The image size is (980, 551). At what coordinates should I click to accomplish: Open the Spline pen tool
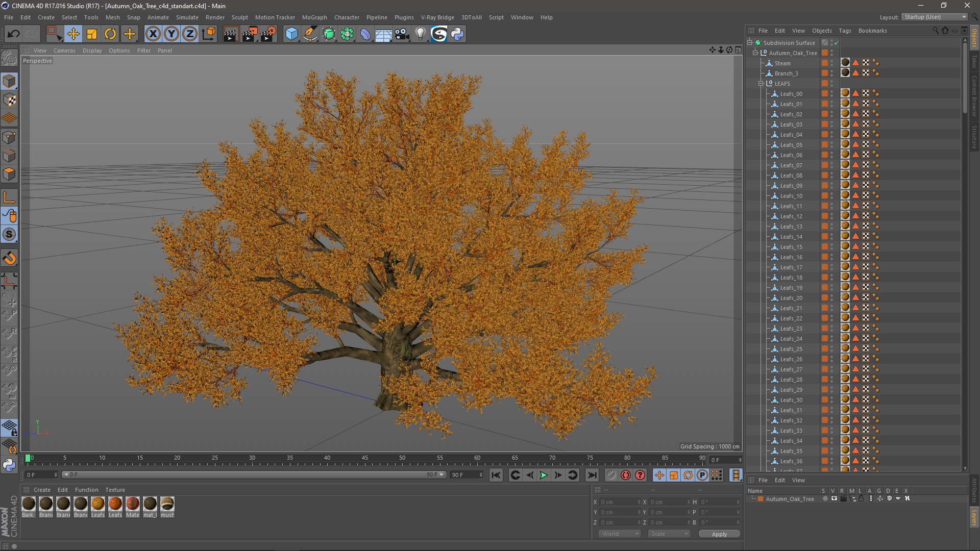310,34
